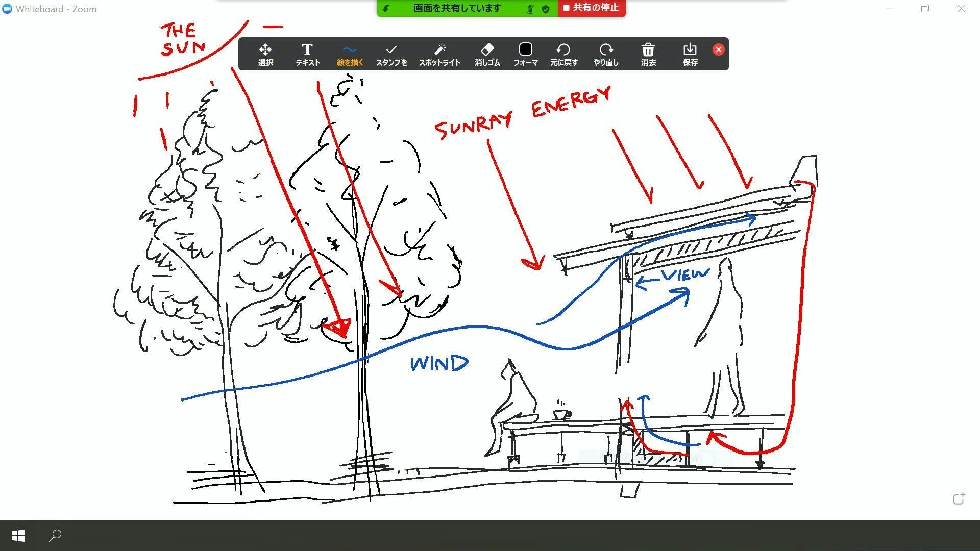Stop sharing with 共有の停止 button
This screenshot has width=980, height=551.
pyautogui.click(x=591, y=8)
